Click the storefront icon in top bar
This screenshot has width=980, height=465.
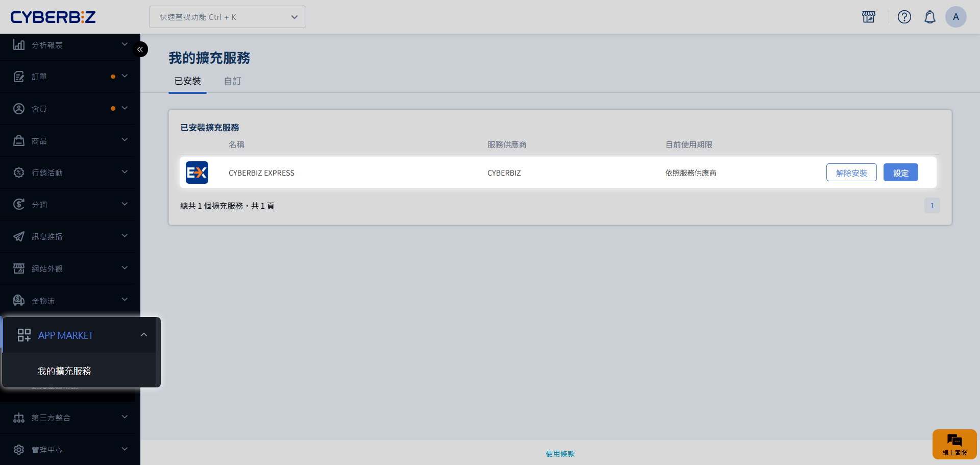click(x=868, y=17)
